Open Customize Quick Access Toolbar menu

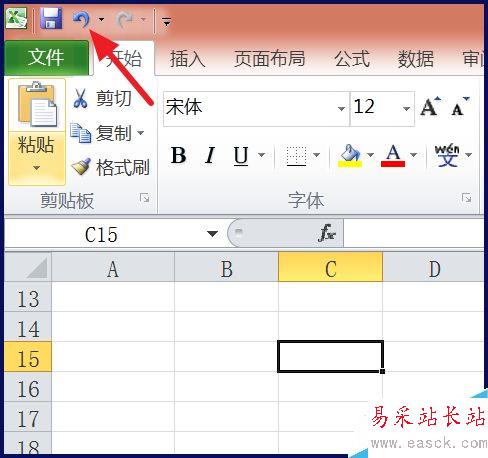[167, 22]
